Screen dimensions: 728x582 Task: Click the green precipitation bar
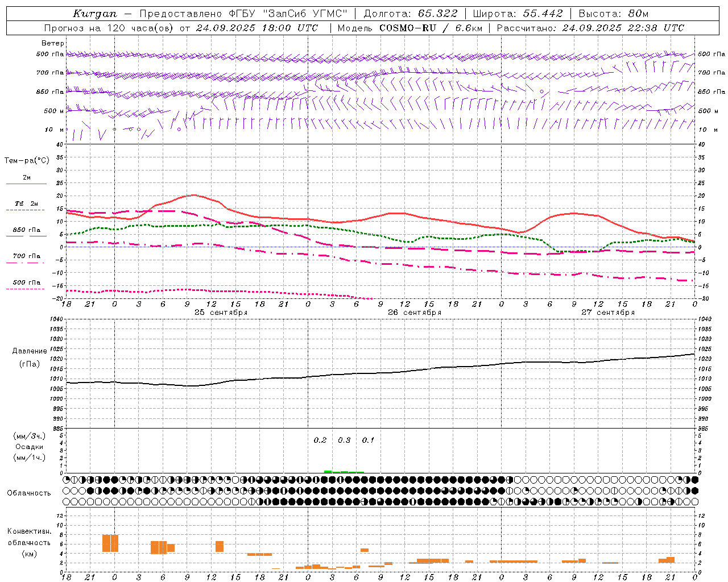[x=344, y=471]
